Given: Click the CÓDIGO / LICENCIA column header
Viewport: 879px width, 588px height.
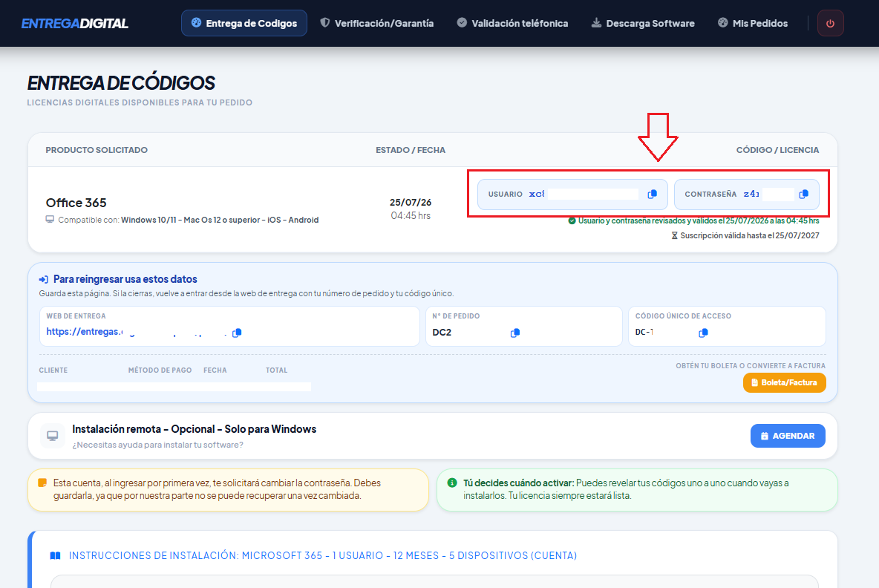Looking at the screenshot, I should 777,150.
